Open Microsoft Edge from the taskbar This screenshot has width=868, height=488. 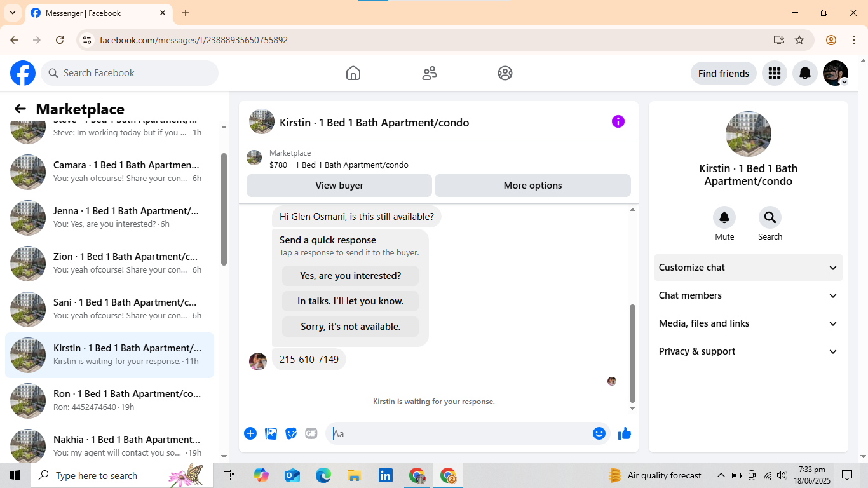(323, 475)
